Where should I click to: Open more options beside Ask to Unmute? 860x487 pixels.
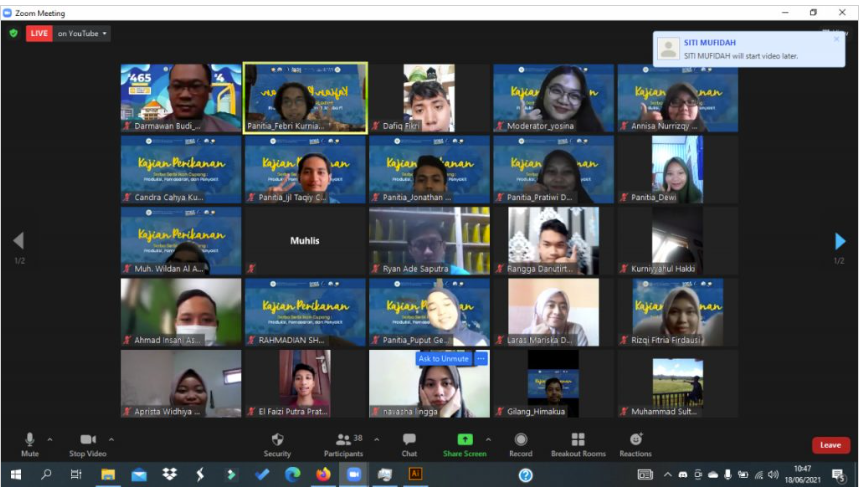(x=481, y=358)
